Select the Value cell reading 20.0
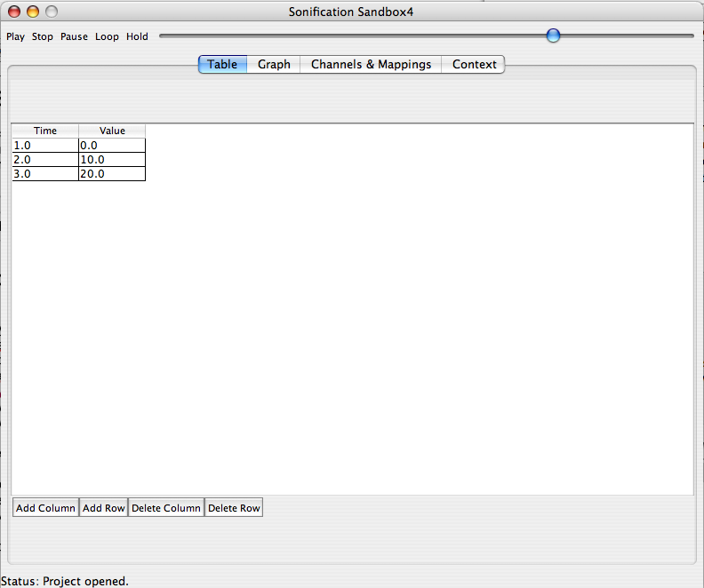 112,173
